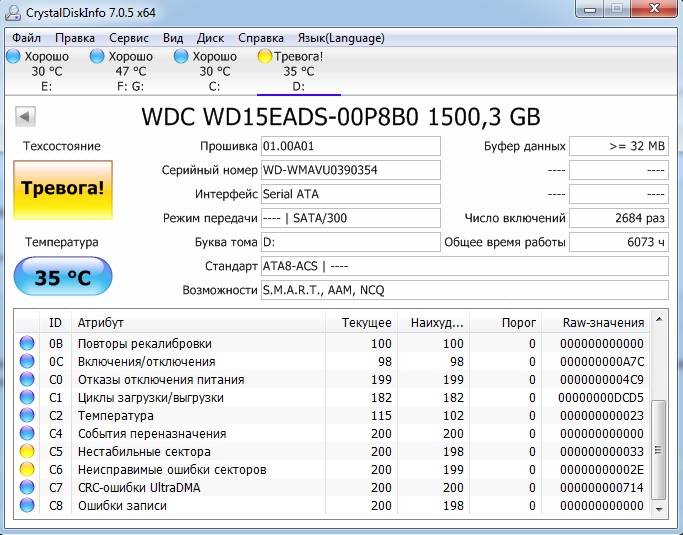Click the Общее время работы field 6073 ч
This screenshot has width=683, height=535.
pyautogui.click(x=619, y=242)
